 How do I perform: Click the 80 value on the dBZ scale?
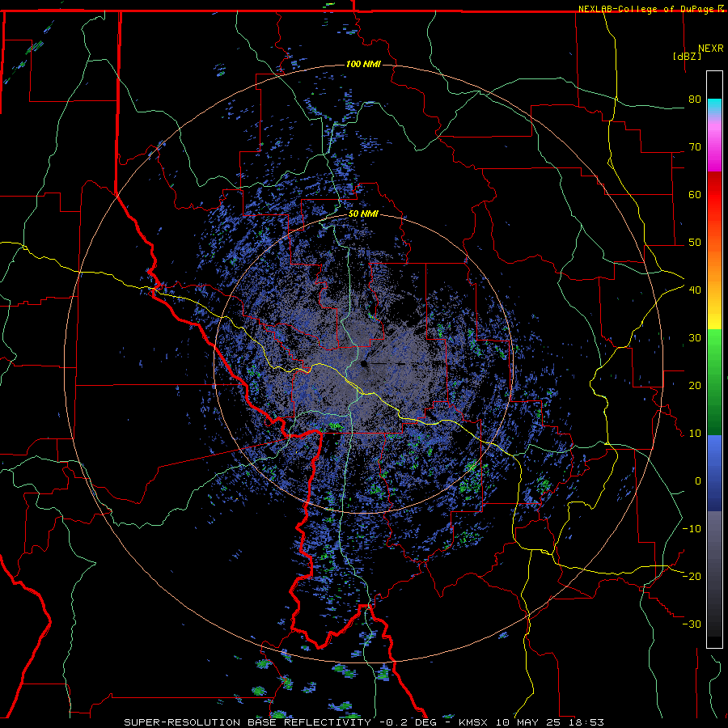point(695,99)
